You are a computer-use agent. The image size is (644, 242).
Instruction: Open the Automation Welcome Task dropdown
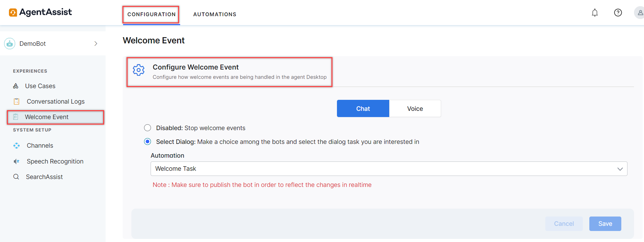tap(389, 169)
